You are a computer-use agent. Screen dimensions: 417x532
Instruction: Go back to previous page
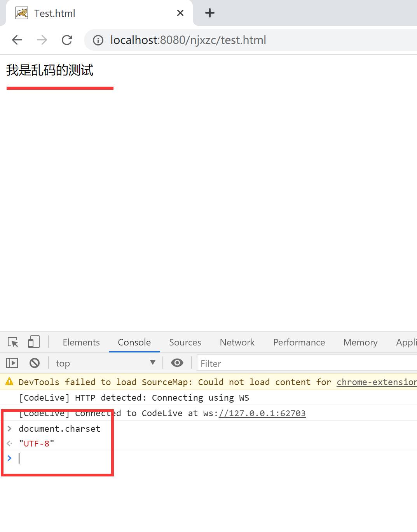tap(17, 40)
